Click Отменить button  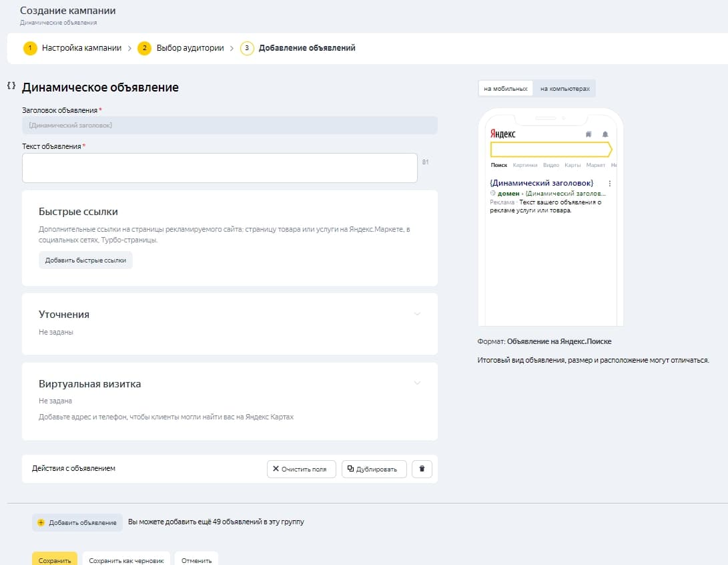[x=196, y=560]
